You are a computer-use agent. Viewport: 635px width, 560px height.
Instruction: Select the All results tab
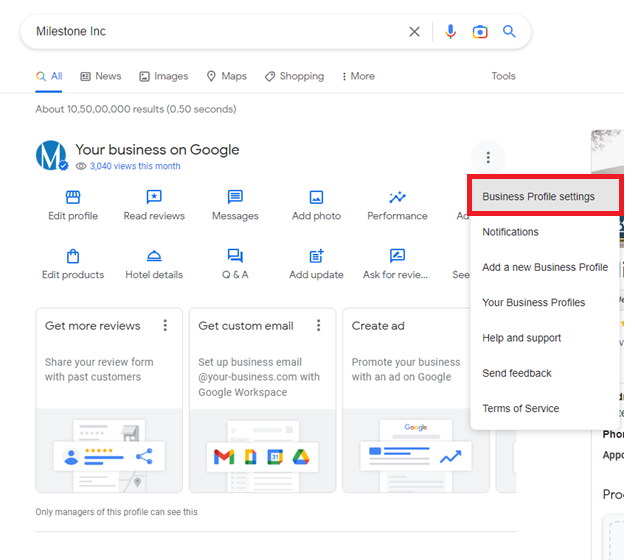click(x=49, y=76)
